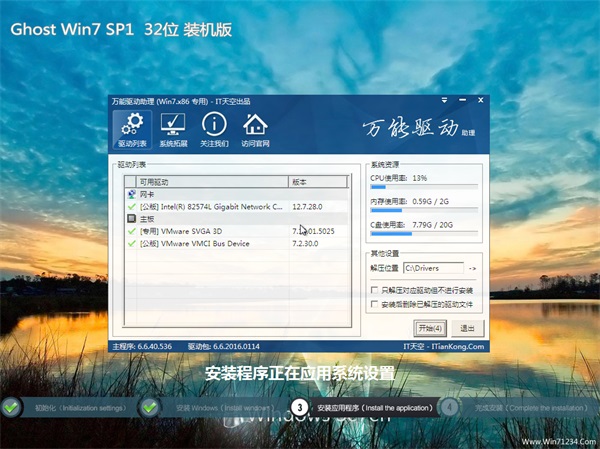
Task: Minimize the 万能驱动助理 window
Action: 465,102
